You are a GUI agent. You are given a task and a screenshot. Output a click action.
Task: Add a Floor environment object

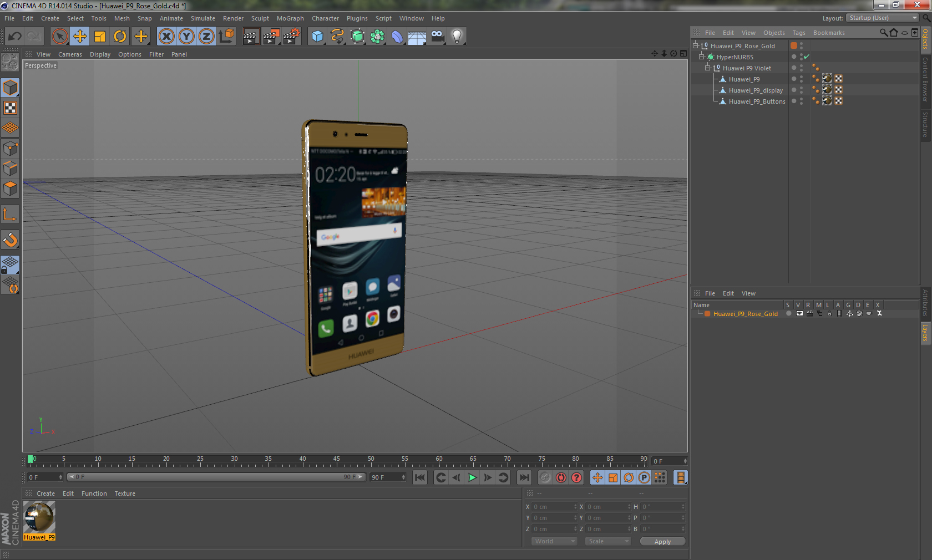[x=417, y=37]
